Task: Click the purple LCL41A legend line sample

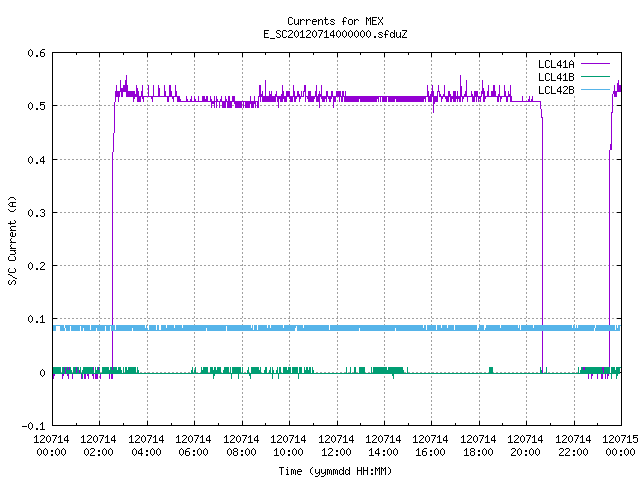Action: point(595,64)
